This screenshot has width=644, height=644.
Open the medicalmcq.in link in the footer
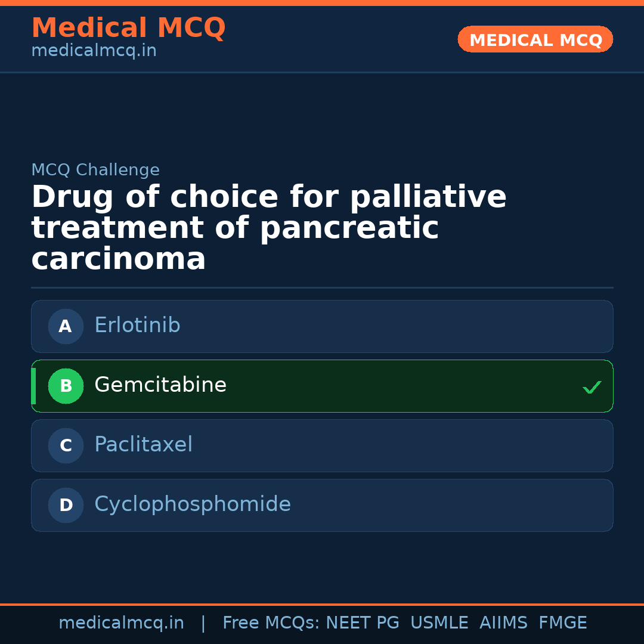click(121, 623)
